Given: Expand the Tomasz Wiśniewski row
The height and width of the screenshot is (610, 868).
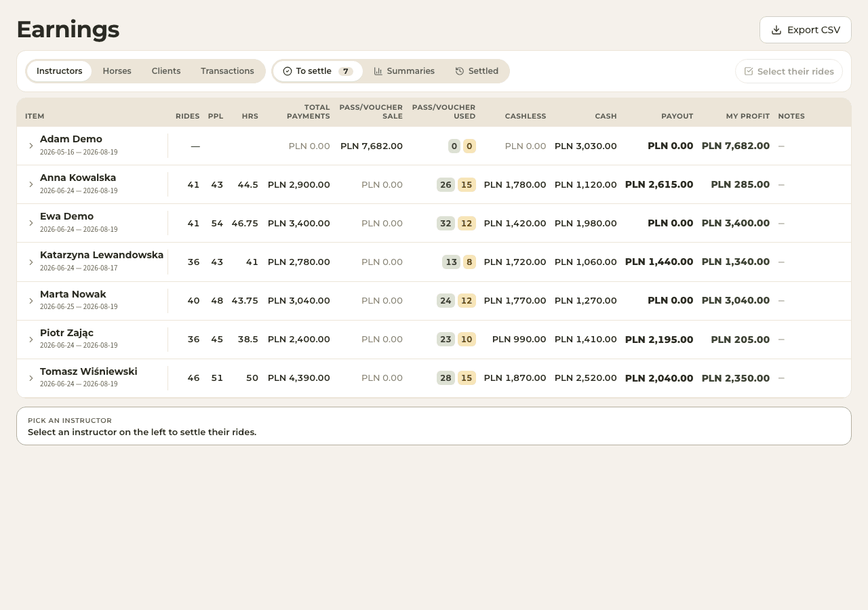Looking at the screenshot, I should [x=31, y=378].
